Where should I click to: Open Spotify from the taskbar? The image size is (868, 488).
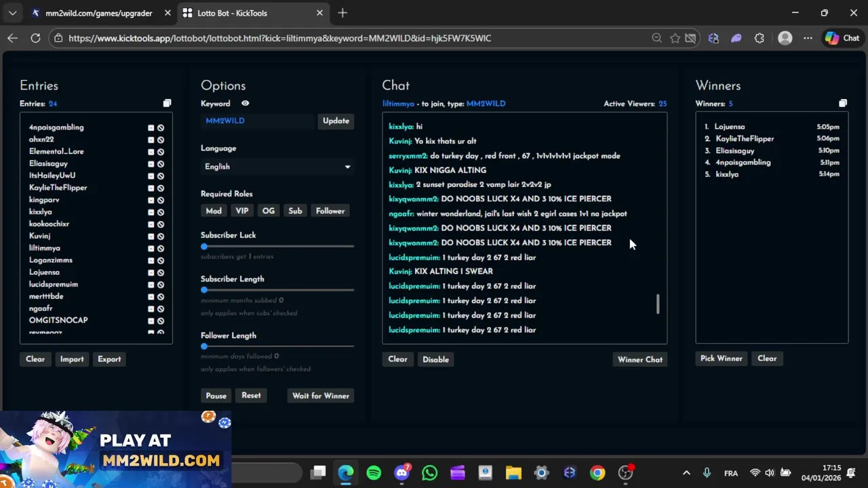[x=374, y=472]
